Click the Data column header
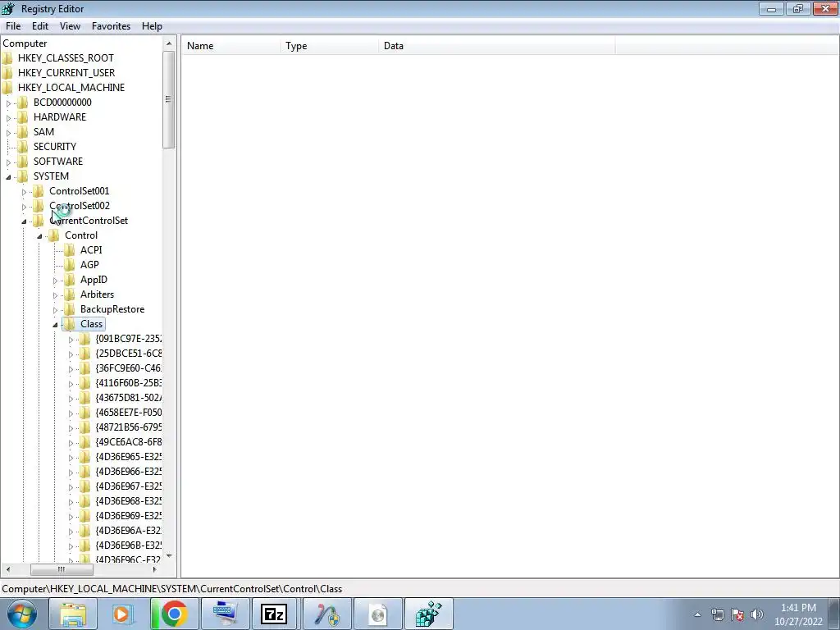 (497, 46)
